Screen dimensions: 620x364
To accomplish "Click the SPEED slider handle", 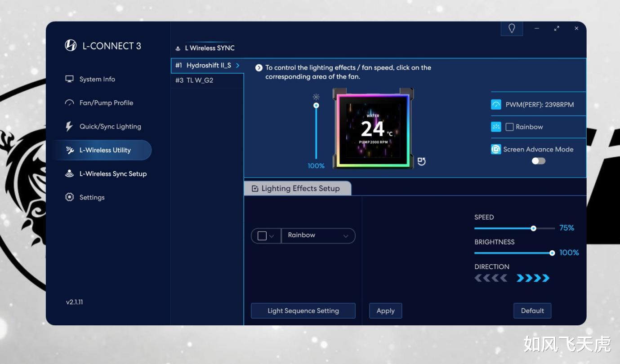I will click(533, 228).
